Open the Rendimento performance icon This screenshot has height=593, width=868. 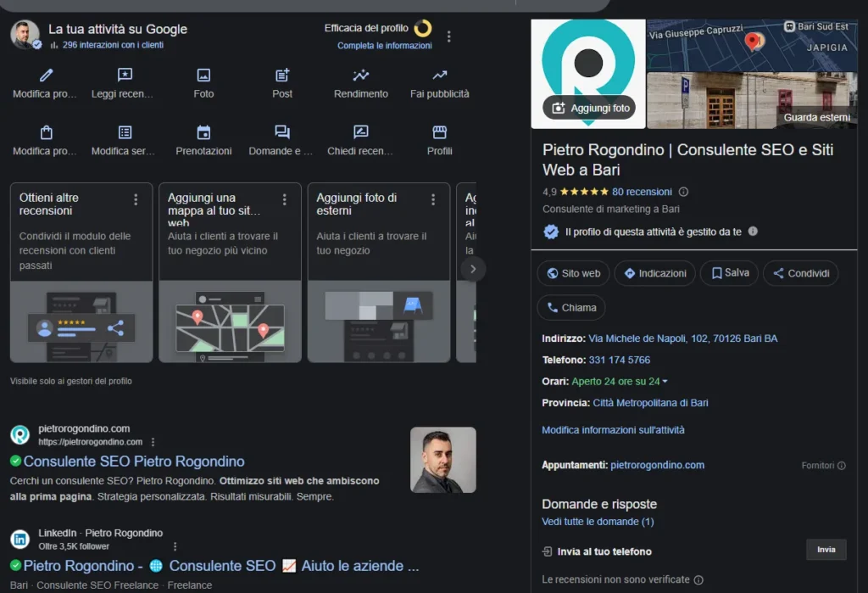pos(359,75)
